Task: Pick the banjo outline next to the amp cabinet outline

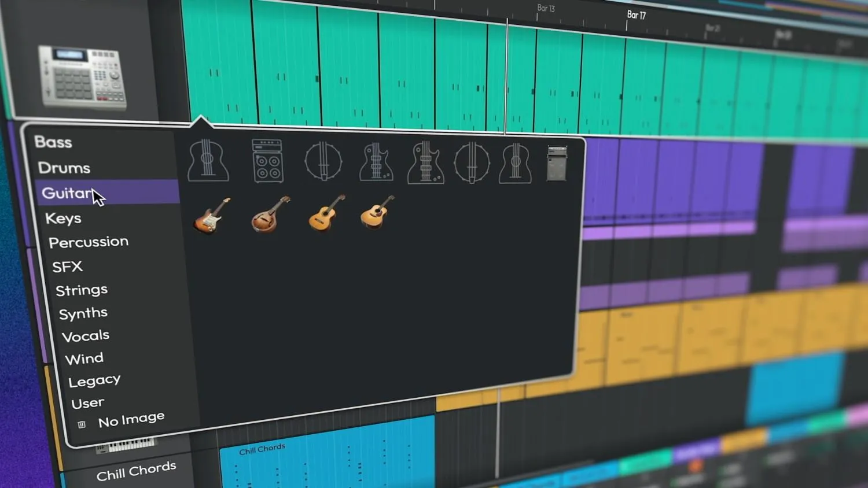Action: [x=323, y=161]
